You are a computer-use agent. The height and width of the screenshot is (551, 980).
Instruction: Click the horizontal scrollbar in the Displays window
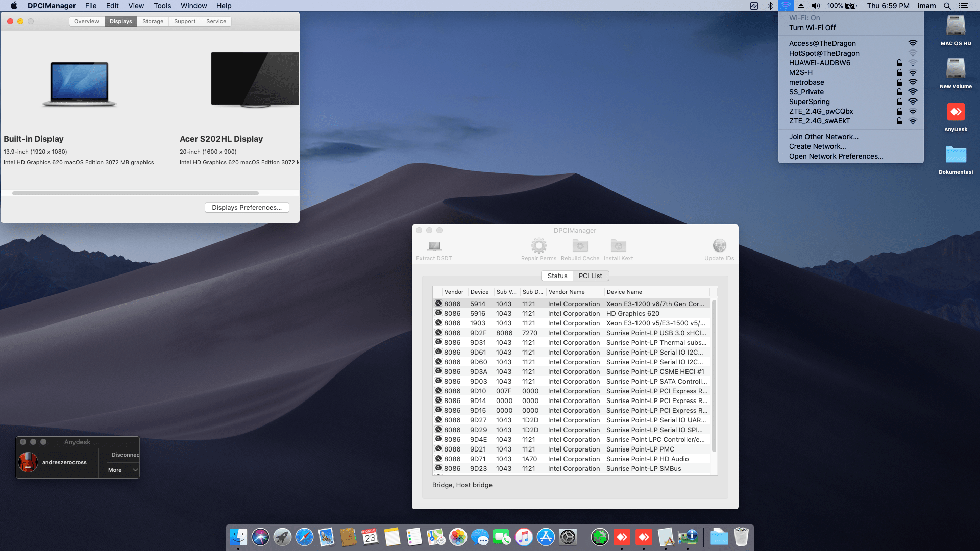coord(135,193)
